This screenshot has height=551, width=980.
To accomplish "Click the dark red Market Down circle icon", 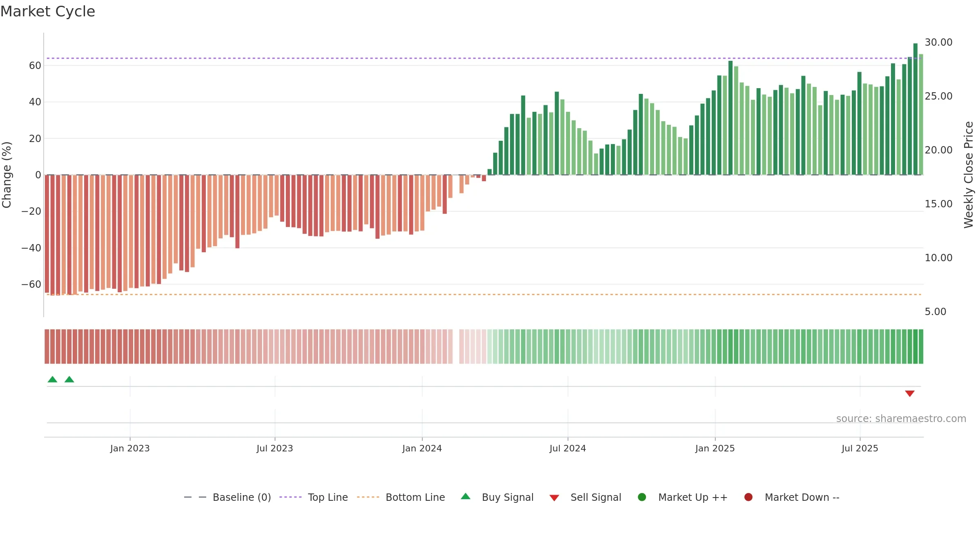I will [748, 497].
